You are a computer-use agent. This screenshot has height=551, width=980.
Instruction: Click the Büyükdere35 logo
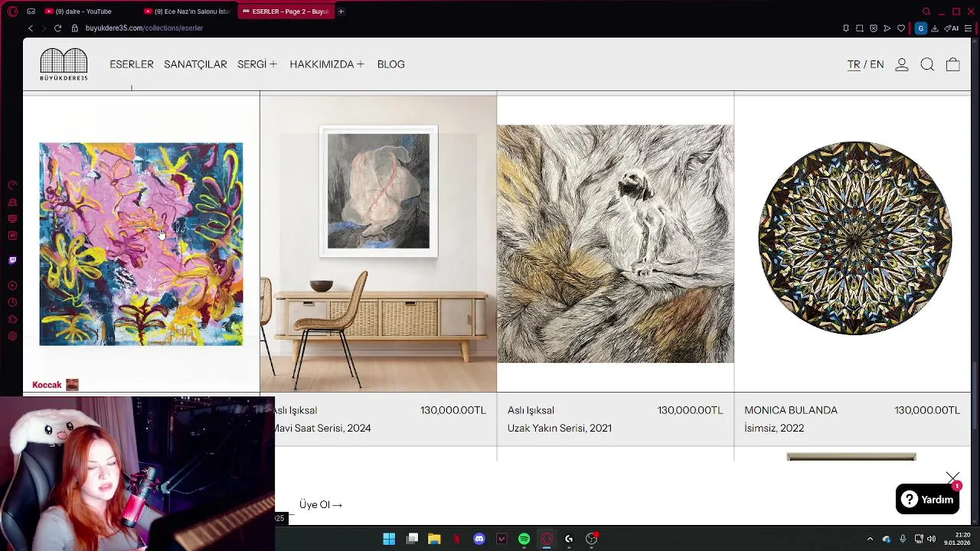click(64, 64)
